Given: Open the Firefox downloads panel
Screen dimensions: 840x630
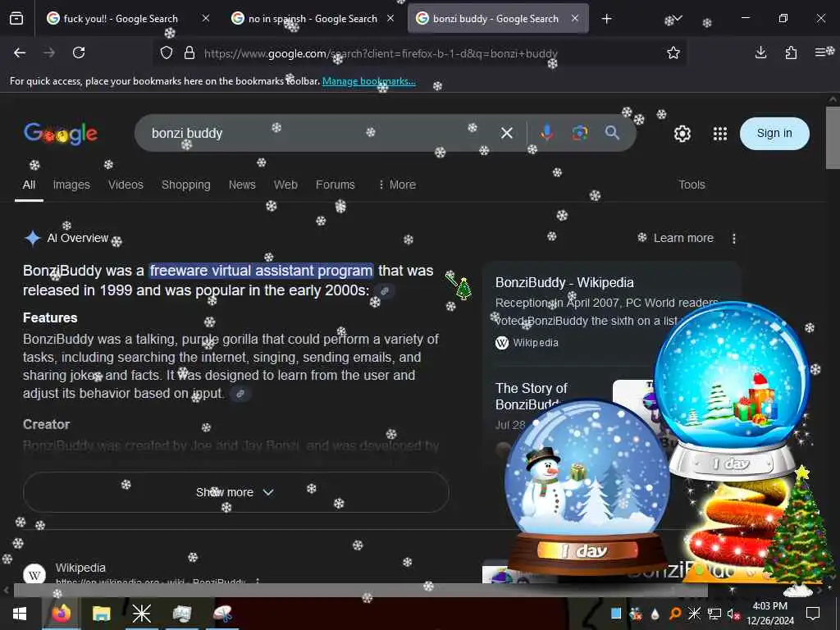Looking at the screenshot, I should 760,52.
